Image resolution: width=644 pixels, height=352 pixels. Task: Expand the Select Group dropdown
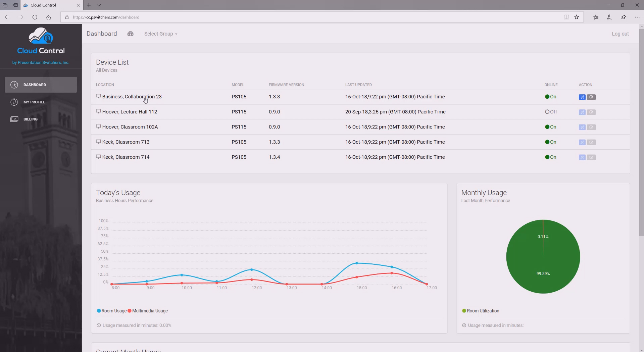(x=161, y=34)
